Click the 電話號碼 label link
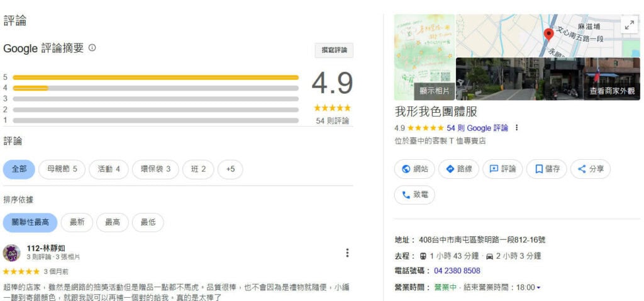The height and width of the screenshot is (301, 644). [409, 271]
